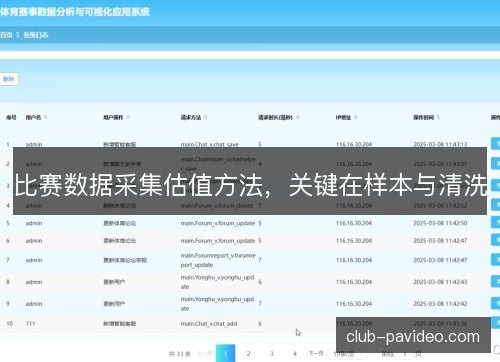Screen dimensions: 500x362
Task: Select the main.Chat_v.chat_save method cell
Action: click(209, 144)
